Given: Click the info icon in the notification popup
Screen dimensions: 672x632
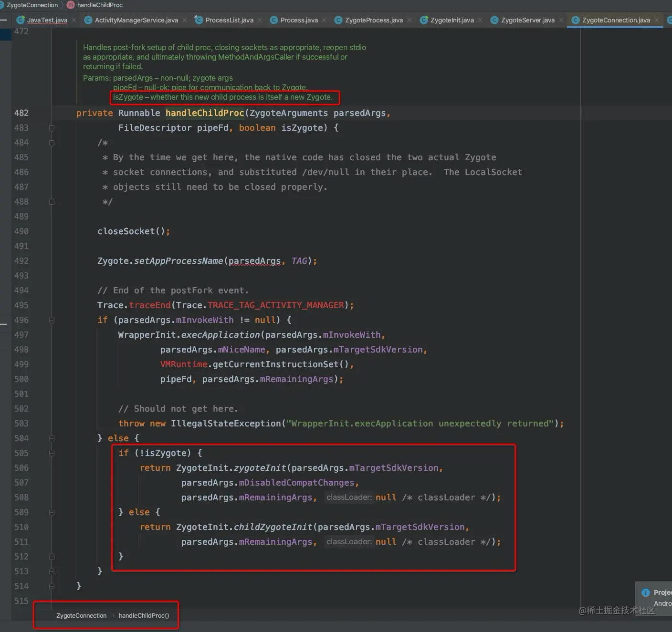Looking at the screenshot, I should [645, 592].
